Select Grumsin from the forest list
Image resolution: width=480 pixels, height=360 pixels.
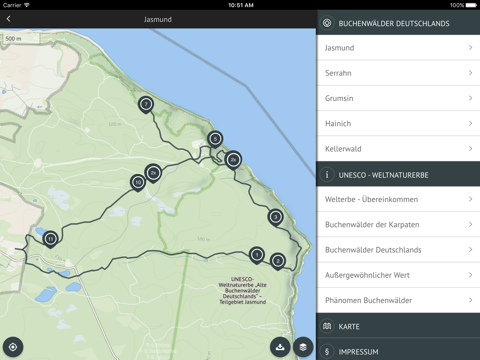[x=398, y=98]
